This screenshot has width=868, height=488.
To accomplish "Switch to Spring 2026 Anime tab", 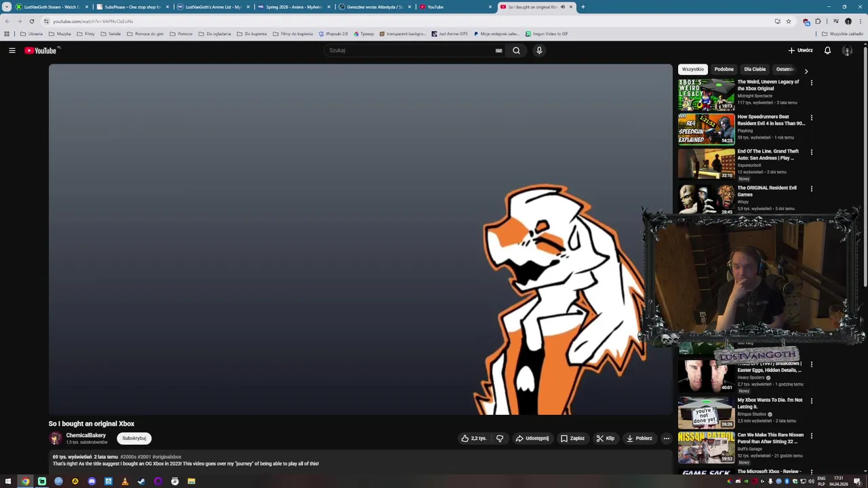I will pyautogui.click(x=293, y=7).
